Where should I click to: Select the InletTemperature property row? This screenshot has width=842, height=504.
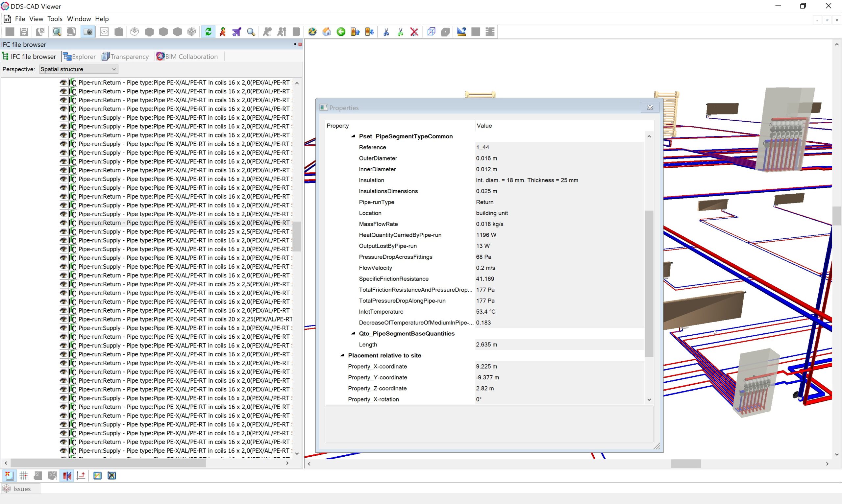click(484, 311)
